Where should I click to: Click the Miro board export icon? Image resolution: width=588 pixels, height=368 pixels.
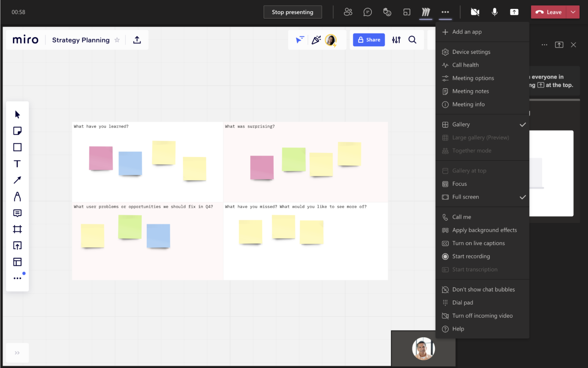coord(137,40)
